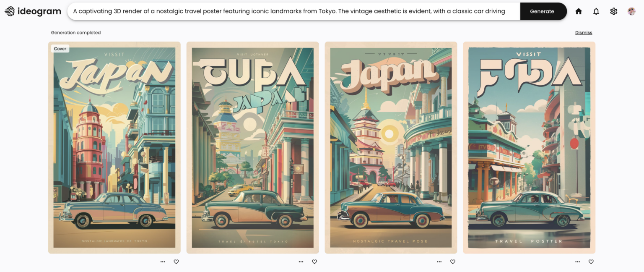Open more options for fourth poster
Viewport: 644px width, 272px height.
point(578,262)
